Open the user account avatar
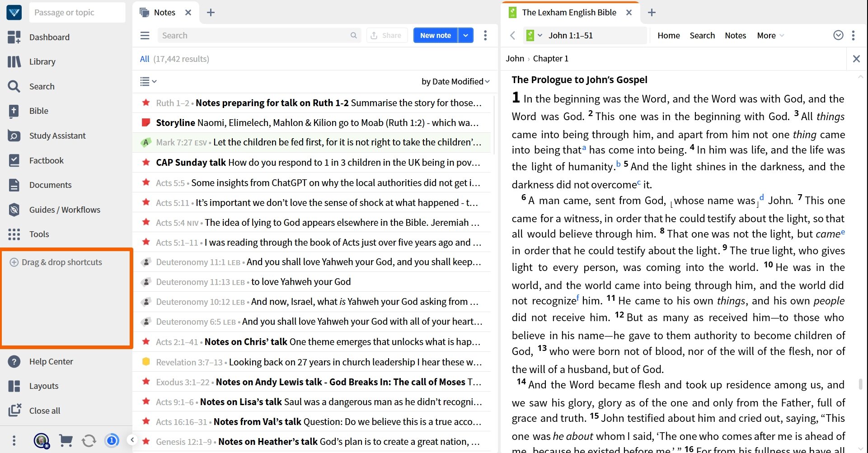This screenshot has width=868, height=453. coord(42,440)
